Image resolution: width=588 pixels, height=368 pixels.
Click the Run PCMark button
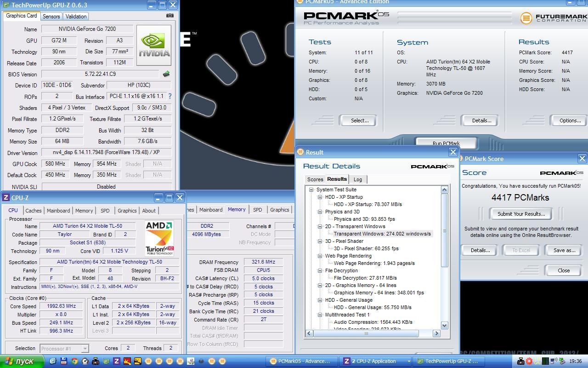click(446, 144)
